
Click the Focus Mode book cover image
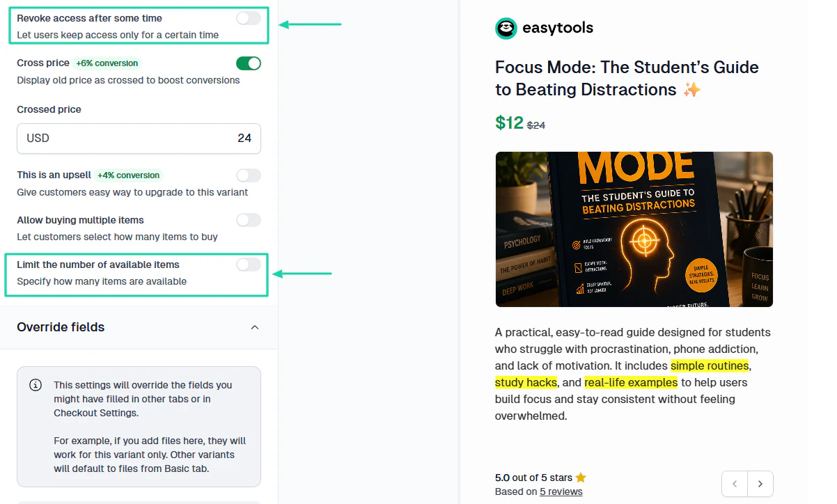[634, 229]
